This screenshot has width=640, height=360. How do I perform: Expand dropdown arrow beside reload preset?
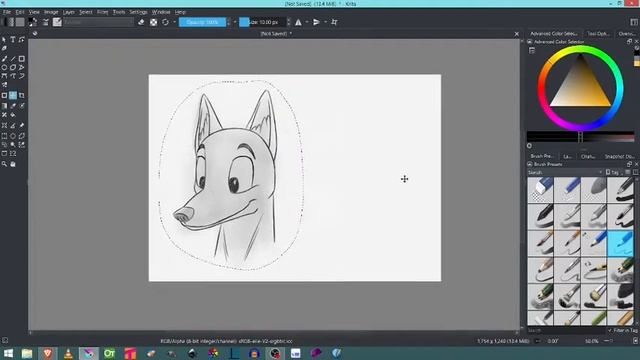[x=174, y=22]
